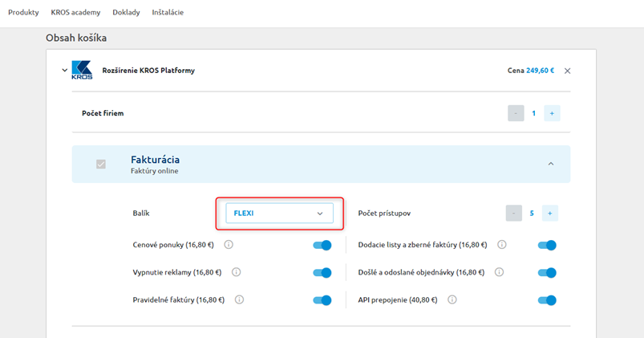Click Dodacie listy a zberné faktúry label
This screenshot has width=644, height=338.
click(x=423, y=245)
